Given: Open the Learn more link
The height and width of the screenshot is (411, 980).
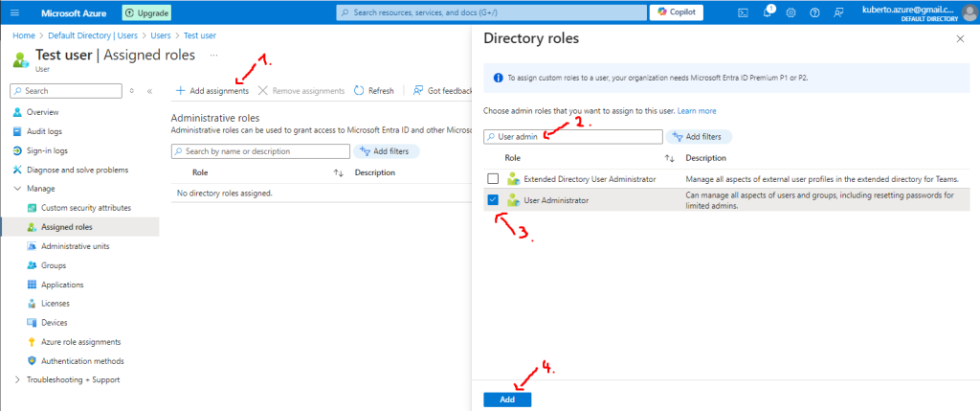Looking at the screenshot, I should pyautogui.click(x=697, y=111).
